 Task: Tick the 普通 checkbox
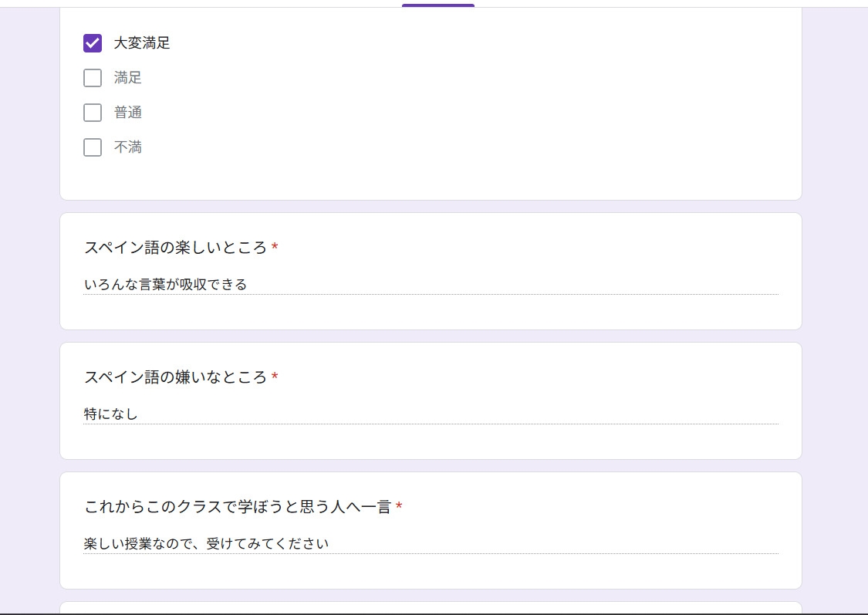pos(93,113)
